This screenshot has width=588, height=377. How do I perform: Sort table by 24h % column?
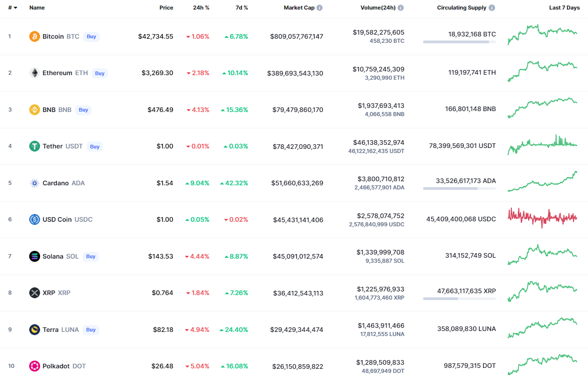[x=201, y=8]
